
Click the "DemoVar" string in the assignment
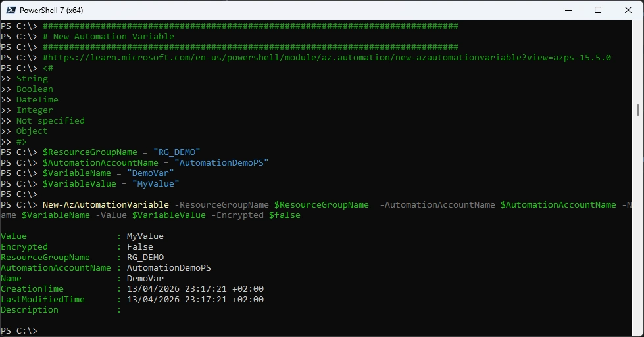153,173
